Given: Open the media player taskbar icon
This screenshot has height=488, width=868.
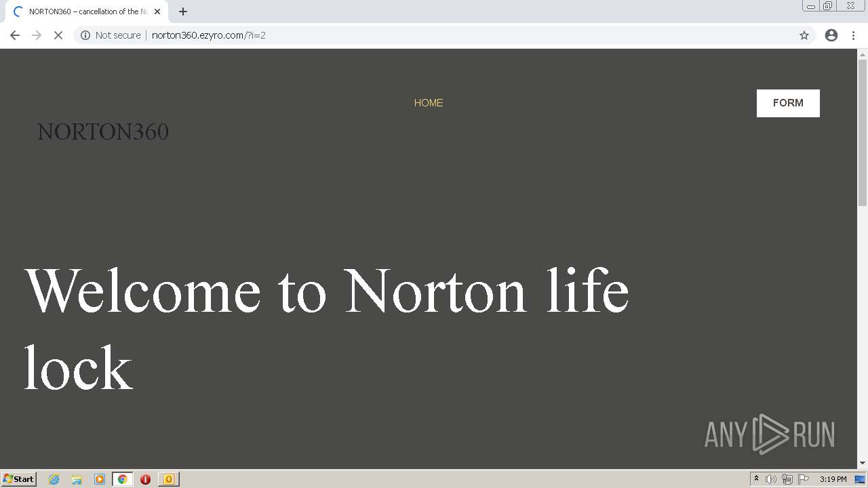Looking at the screenshot, I should coord(100,479).
